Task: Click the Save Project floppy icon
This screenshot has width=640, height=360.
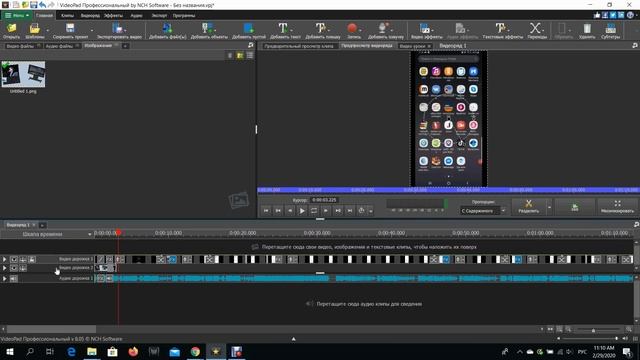Action: point(70,28)
